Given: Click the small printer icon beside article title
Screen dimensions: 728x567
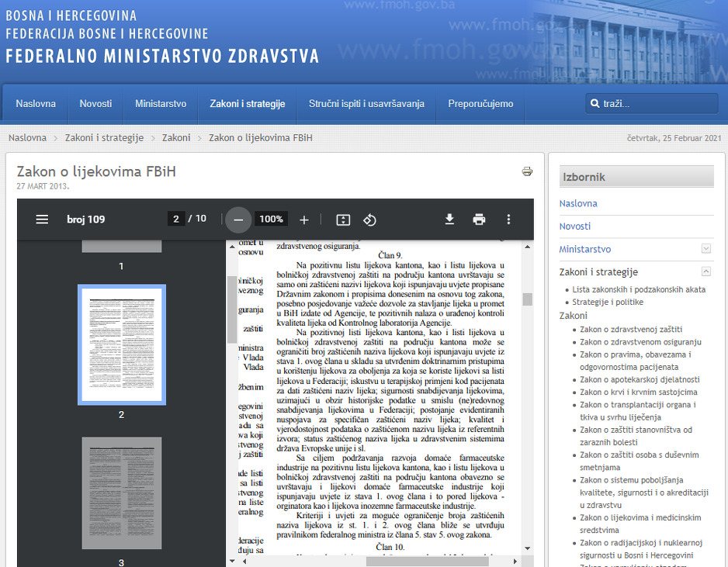Looking at the screenshot, I should tap(527, 171).
